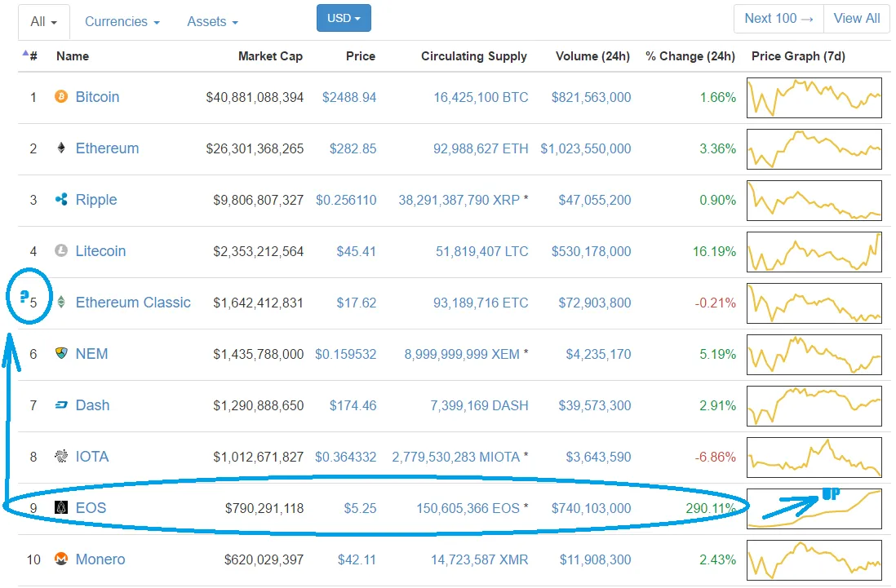This screenshot has width=896, height=588.
Task: Click supply 8,999,999,999 XEM
Action: [x=462, y=354]
